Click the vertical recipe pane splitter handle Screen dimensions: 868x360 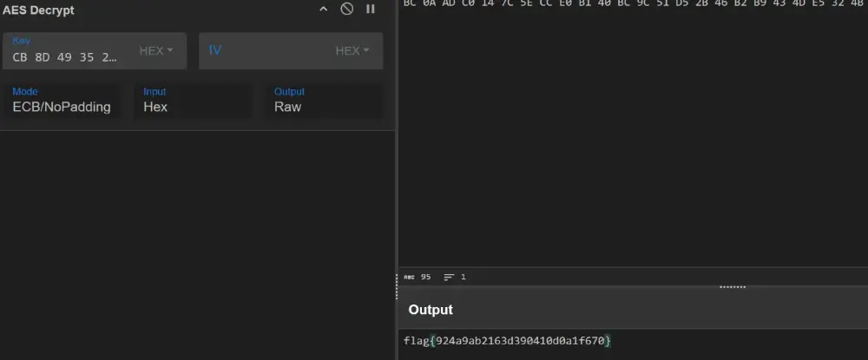[x=397, y=277]
